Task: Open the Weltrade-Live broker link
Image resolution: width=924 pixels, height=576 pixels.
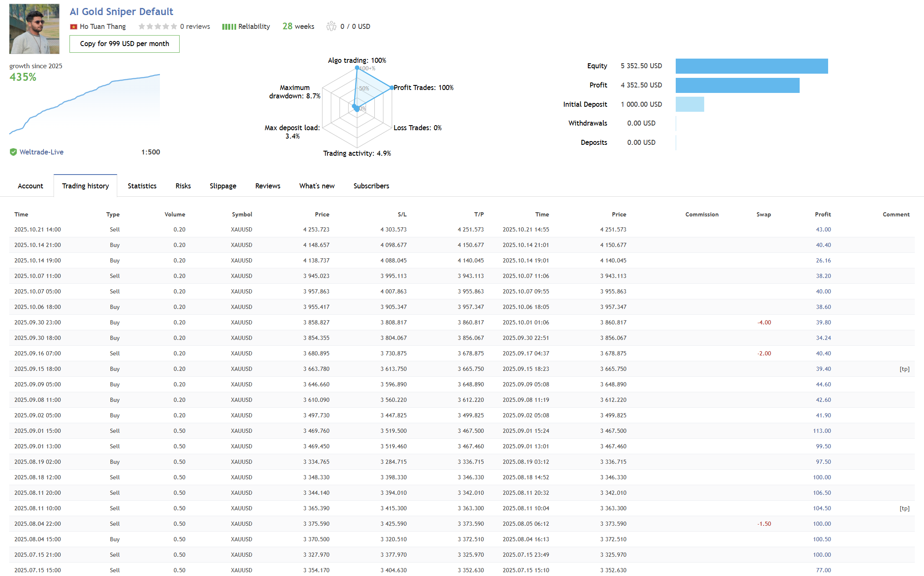Action: 41,152
